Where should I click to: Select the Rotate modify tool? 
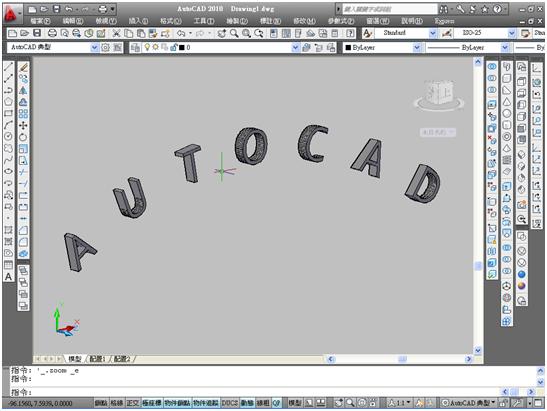coord(23,137)
